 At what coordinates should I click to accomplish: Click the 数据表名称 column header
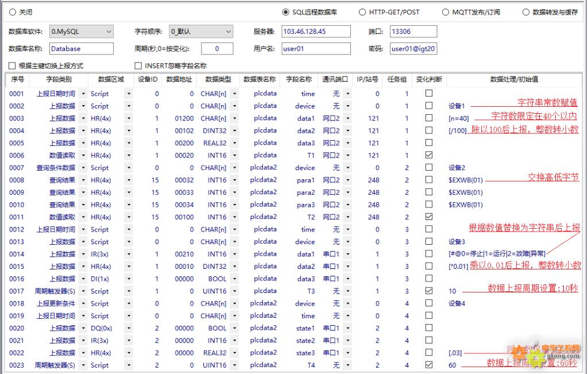coord(260,79)
